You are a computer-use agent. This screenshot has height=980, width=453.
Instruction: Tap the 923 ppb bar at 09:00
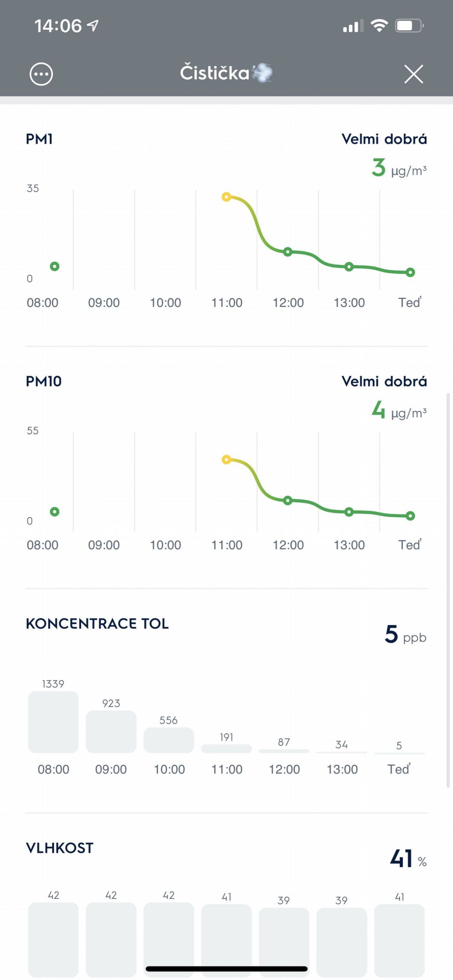point(111,732)
